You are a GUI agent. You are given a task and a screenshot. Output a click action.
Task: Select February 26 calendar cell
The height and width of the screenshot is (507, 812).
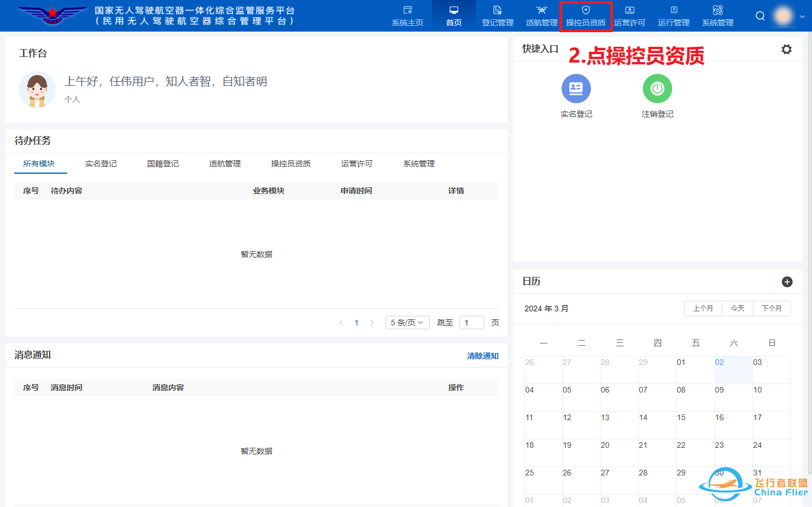(x=543, y=370)
